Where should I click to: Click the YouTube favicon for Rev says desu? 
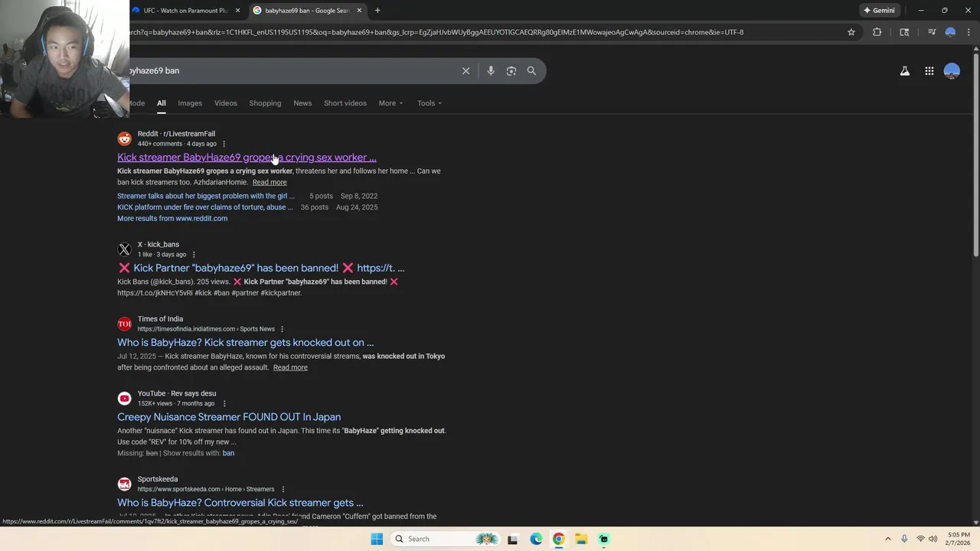coord(124,398)
